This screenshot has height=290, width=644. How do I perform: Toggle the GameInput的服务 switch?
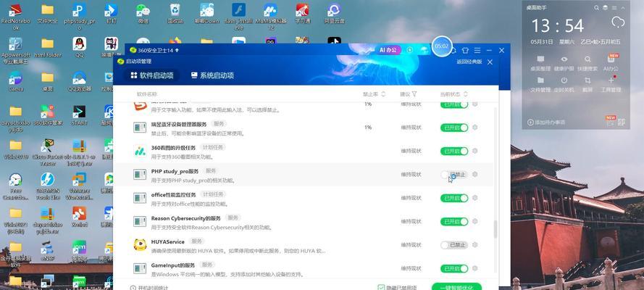point(454,269)
